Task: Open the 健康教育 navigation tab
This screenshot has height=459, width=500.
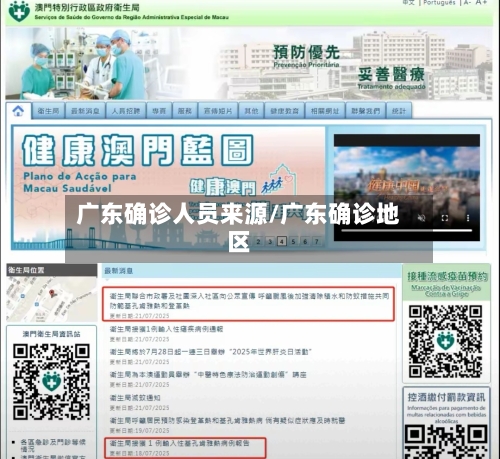Action: tap(284, 111)
